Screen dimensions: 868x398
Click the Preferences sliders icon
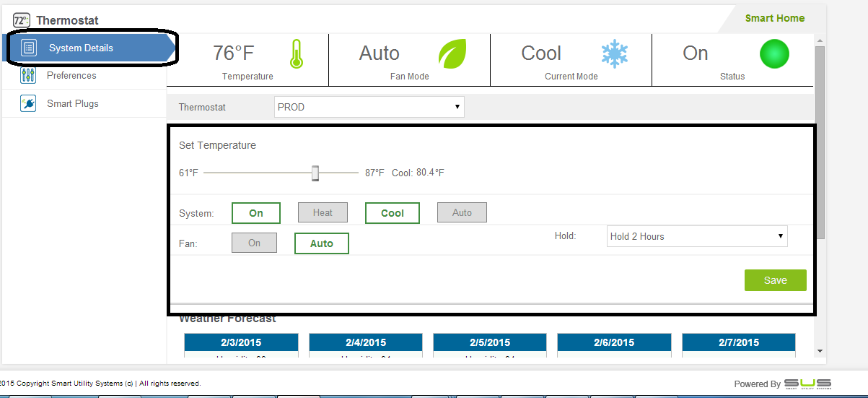tap(28, 76)
